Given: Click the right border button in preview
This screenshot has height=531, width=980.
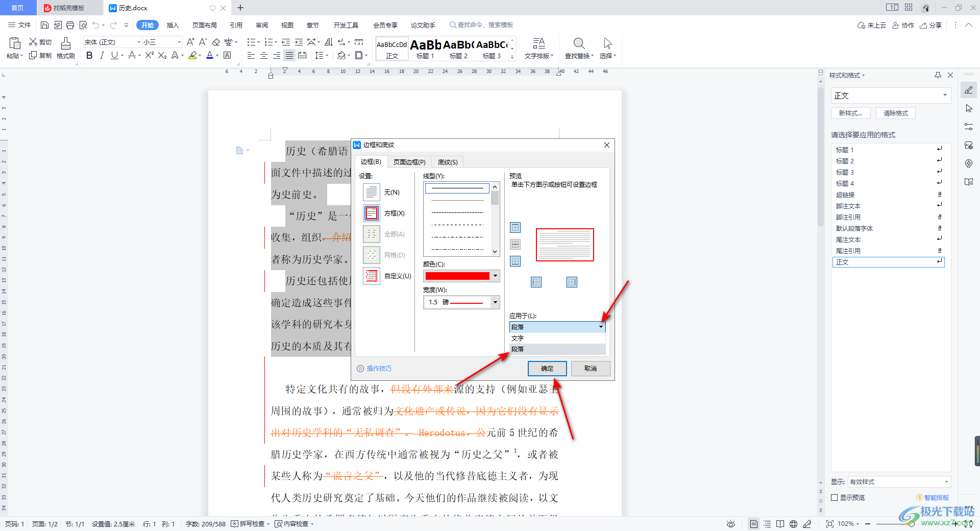Looking at the screenshot, I should (x=572, y=282).
